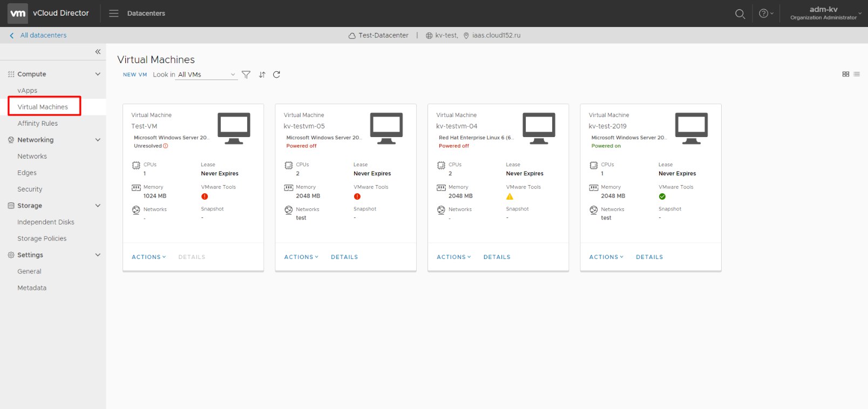Click Test-Datacenter in breadcrumb bar

[384, 36]
